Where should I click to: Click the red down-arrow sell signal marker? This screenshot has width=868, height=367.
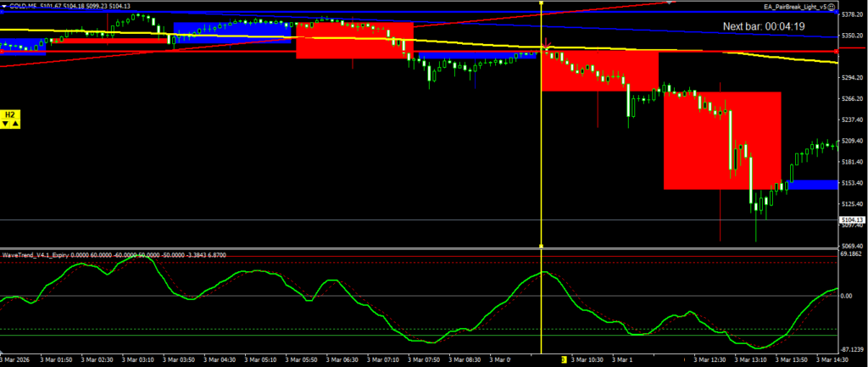pos(547,43)
